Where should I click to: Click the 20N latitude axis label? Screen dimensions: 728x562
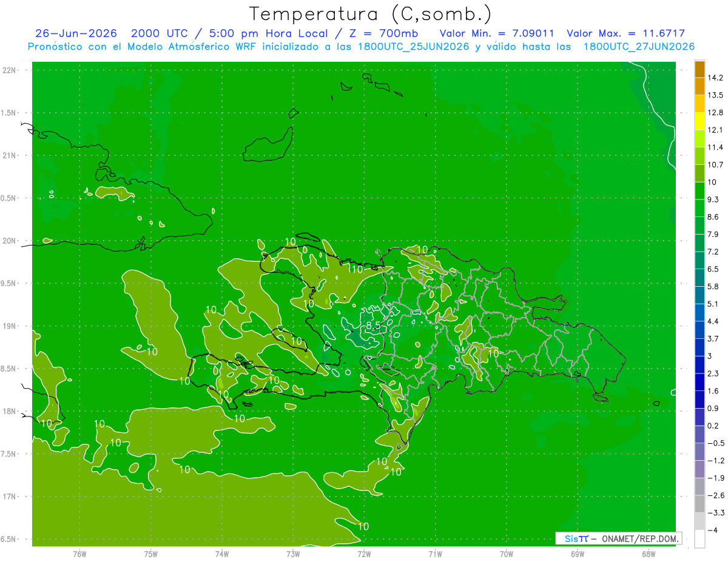[x=9, y=241]
